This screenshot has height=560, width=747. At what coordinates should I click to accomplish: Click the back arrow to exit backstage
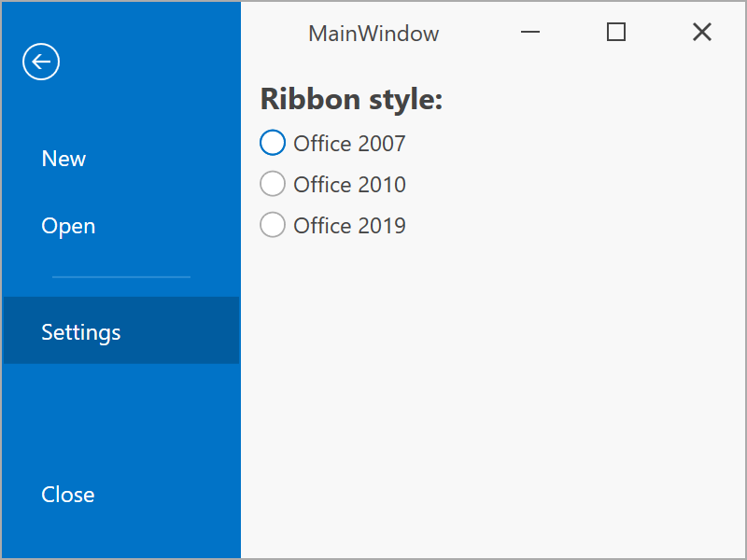point(41,63)
